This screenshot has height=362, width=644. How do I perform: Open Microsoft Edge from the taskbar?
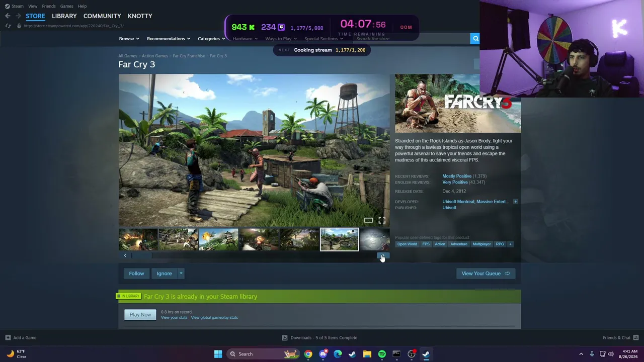[x=338, y=354]
